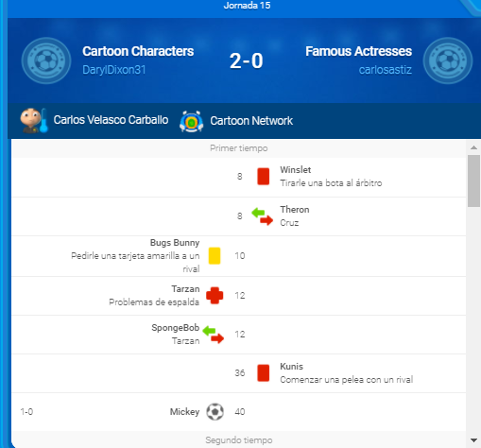Screen dimensions: 481x448
Task: Click Winslet's red card icon
Action: click(x=264, y=177)
